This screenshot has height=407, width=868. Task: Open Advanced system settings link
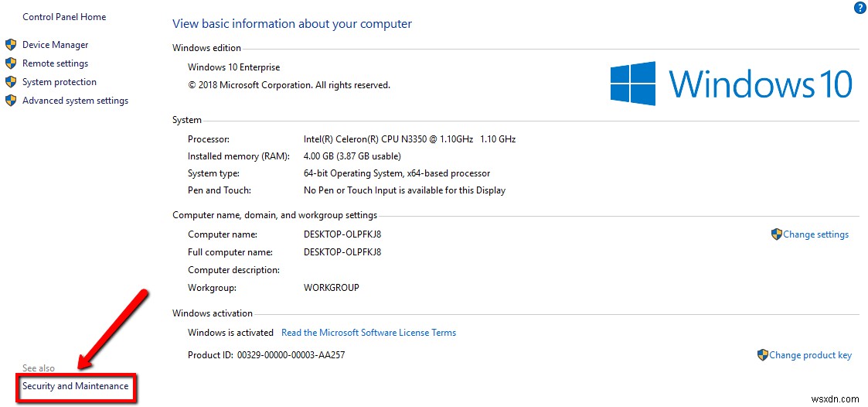(x=75, y=101)
